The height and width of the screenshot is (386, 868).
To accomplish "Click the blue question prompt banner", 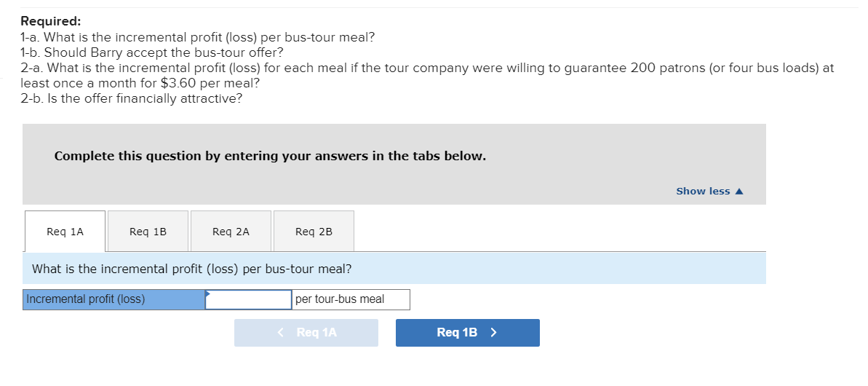I will [x=394, y=269].
